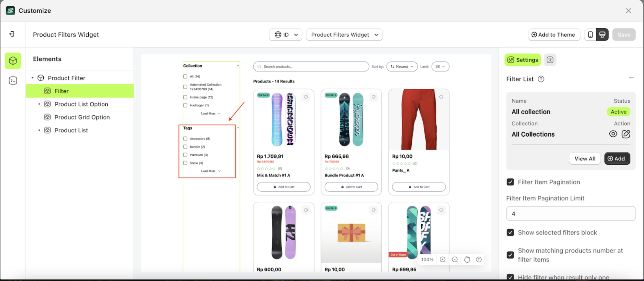Open the Elements cube sidebar icon
644x281 pixels.
click(x=13, y=61)
